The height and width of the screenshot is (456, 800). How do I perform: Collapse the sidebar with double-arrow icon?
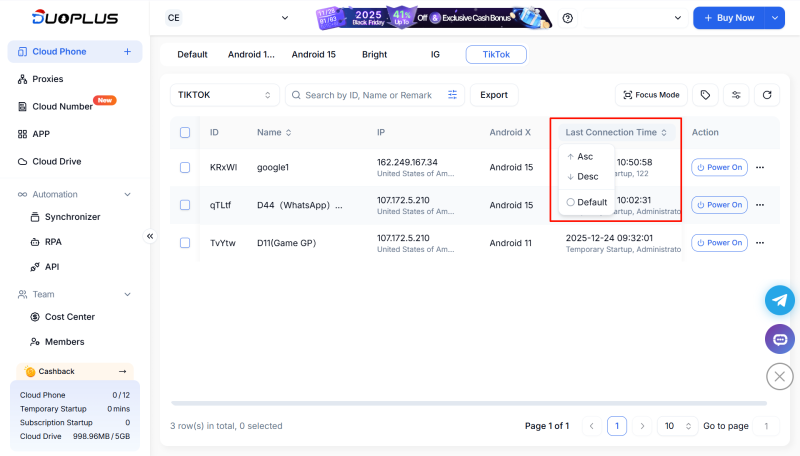pyautogui.click(x=150, y=236)
